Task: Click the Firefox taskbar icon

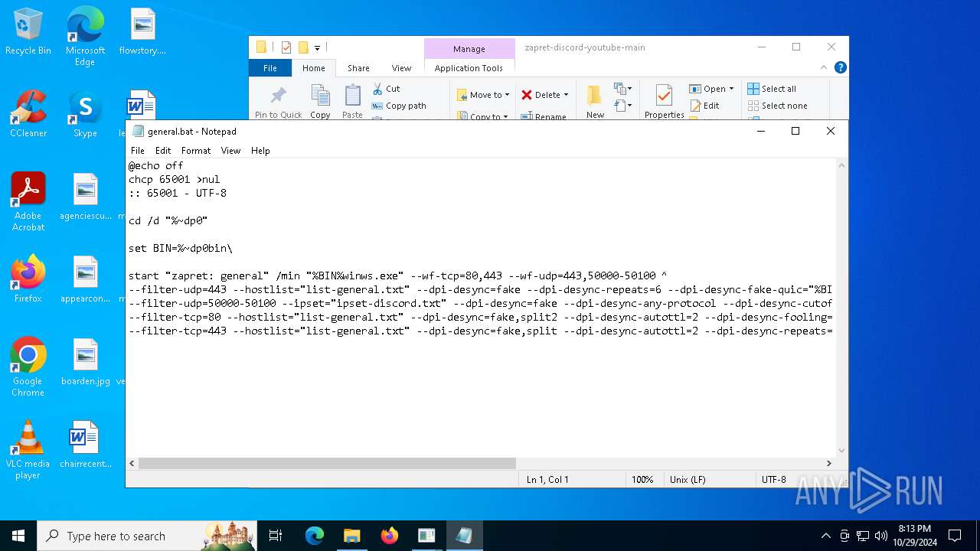Action: pyautogui.click(x=390, y=536)
